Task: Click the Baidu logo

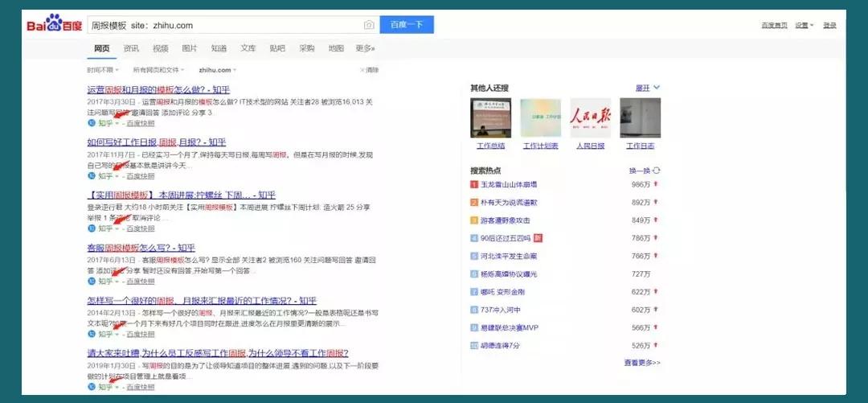Action: click(x=55, y=24)
